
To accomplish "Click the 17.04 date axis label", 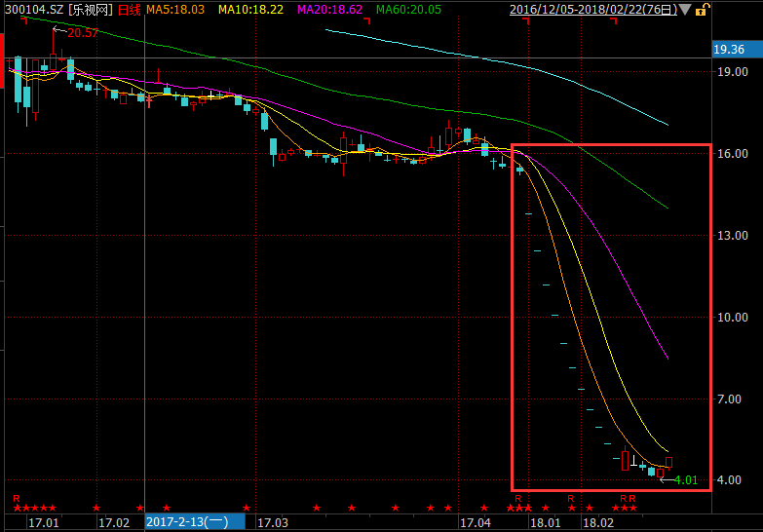I will pos(476,523).
